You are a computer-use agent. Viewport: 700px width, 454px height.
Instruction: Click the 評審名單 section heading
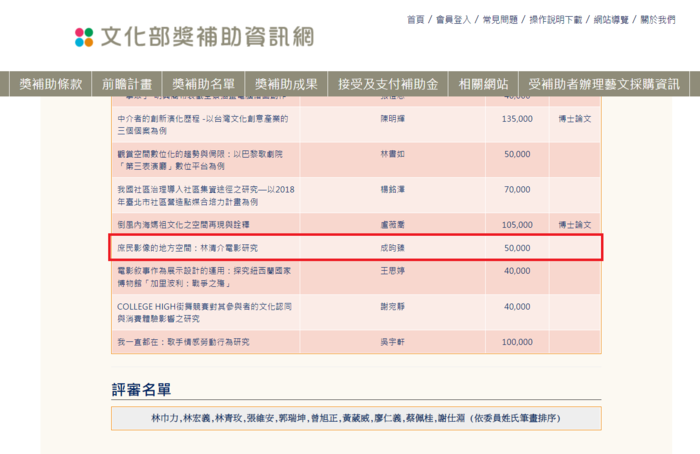click(x=141, y=390)
